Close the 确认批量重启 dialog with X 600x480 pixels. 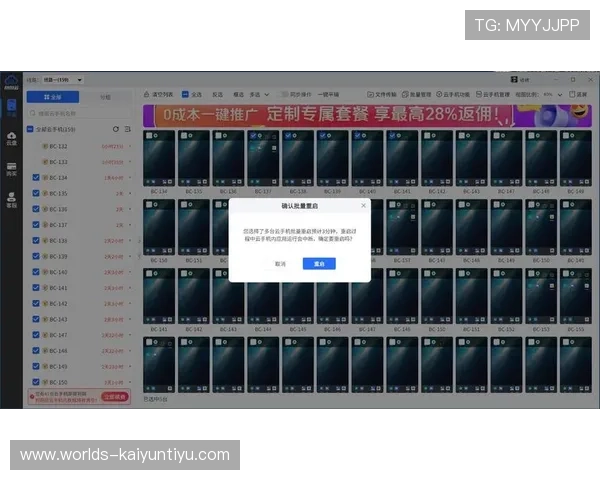pyautogui.click(x=363, y=205)
